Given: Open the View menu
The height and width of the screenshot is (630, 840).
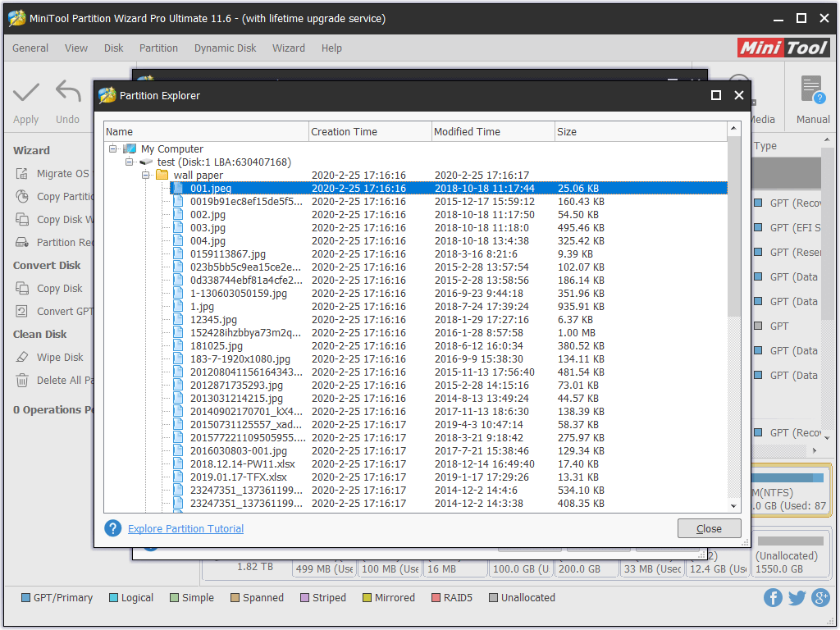Looking at the screenshot, I should click(76, 48).
